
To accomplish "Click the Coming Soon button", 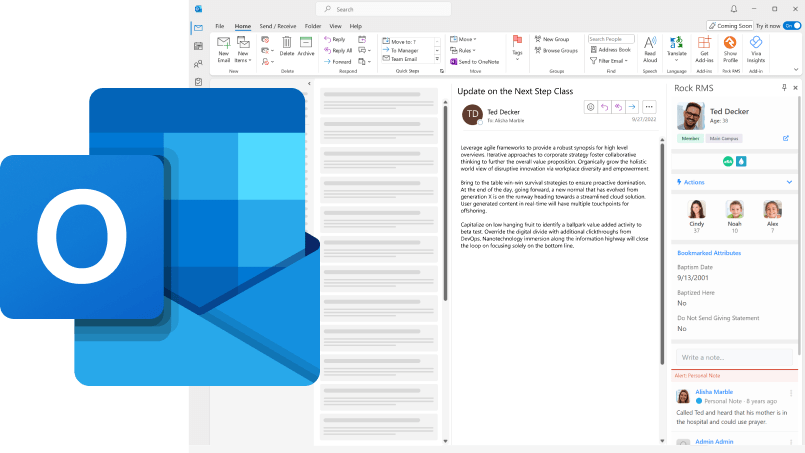I will pyautogui.click(x=730, y=26).
